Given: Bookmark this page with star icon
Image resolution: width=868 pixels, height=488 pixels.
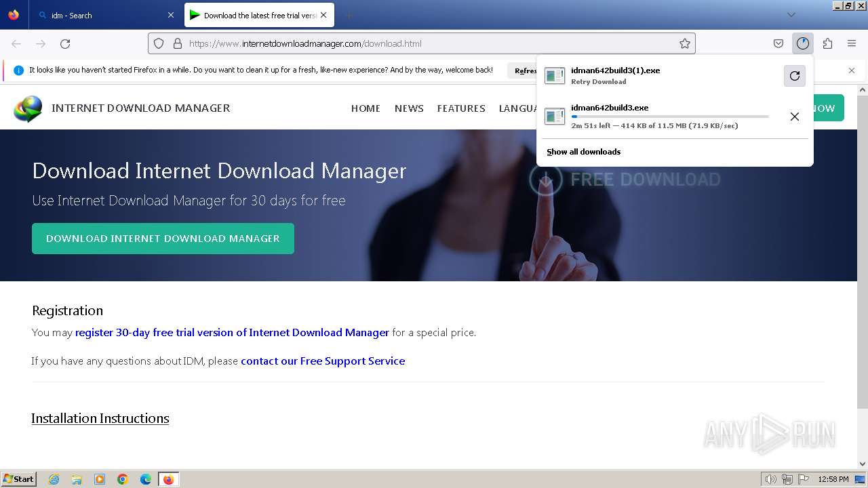Looking at the screenshot, I should tap(685, 43).
